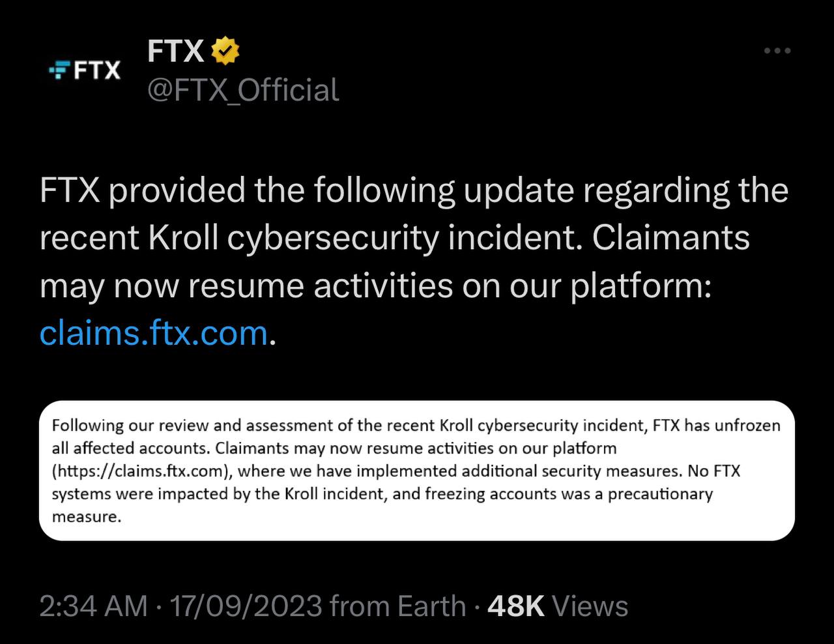This screenshot has height=644, width=834.
Task: View the 48K count number
Action: pos(515,606)
